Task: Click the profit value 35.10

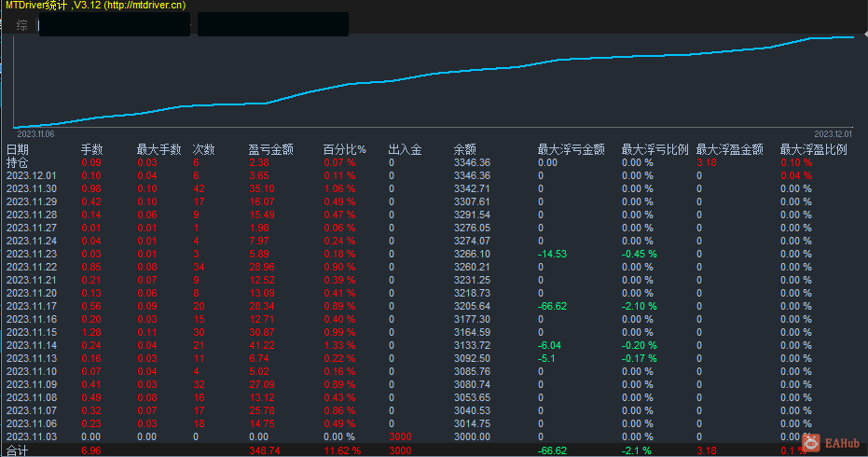Action: coord(262,189)
